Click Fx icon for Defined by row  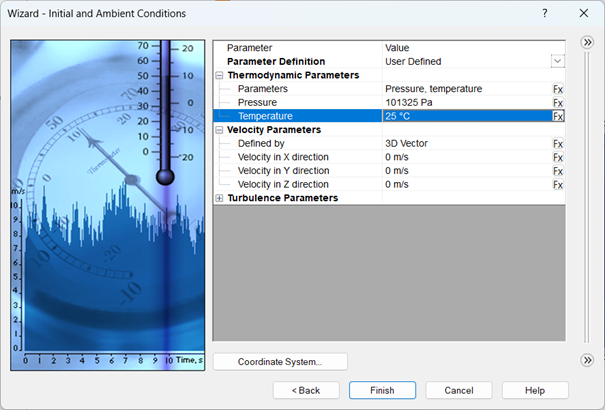(x=558, y=144)
